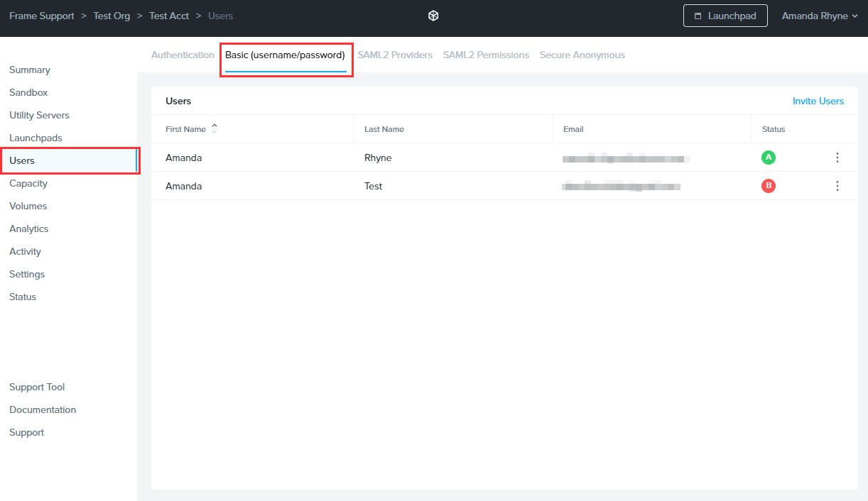The width and height of the screenshot is (868, 501).
Task: Open the Support Tool
Action: point(37,387)
